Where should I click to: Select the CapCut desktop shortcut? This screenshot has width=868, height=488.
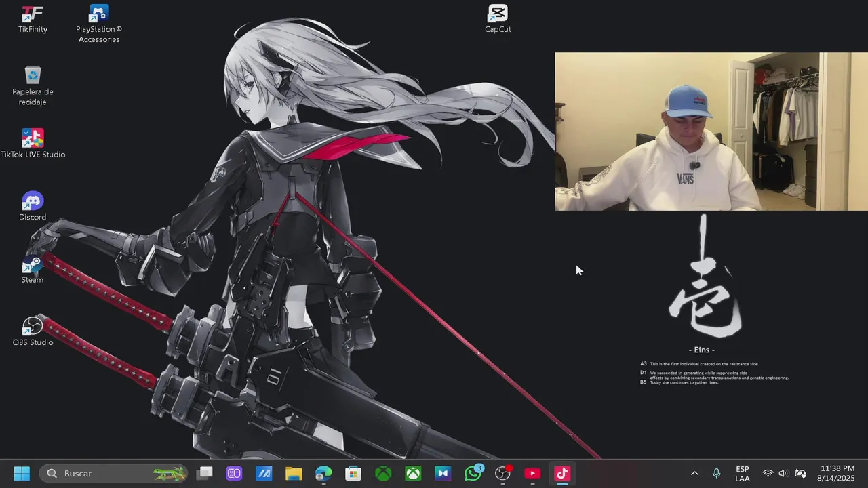pyautogui.click(x=498, y=19)
